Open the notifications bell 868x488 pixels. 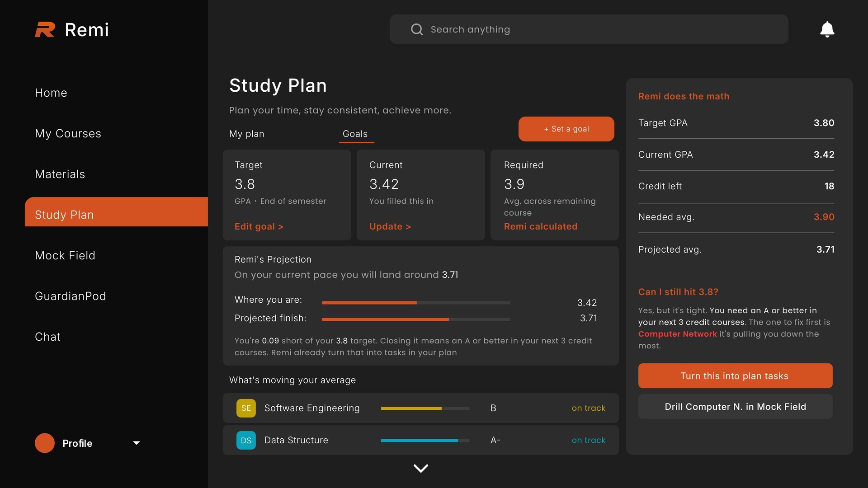(x=827, y=29)
